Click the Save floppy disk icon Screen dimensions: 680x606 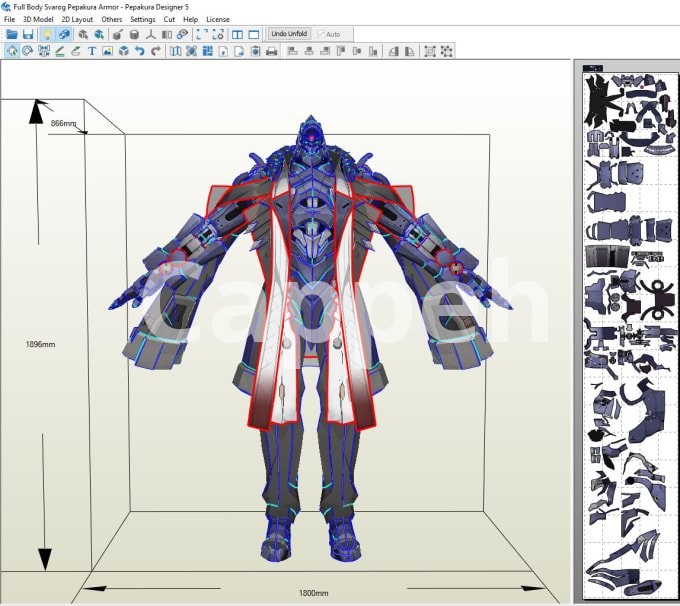(x=28, y=34)
